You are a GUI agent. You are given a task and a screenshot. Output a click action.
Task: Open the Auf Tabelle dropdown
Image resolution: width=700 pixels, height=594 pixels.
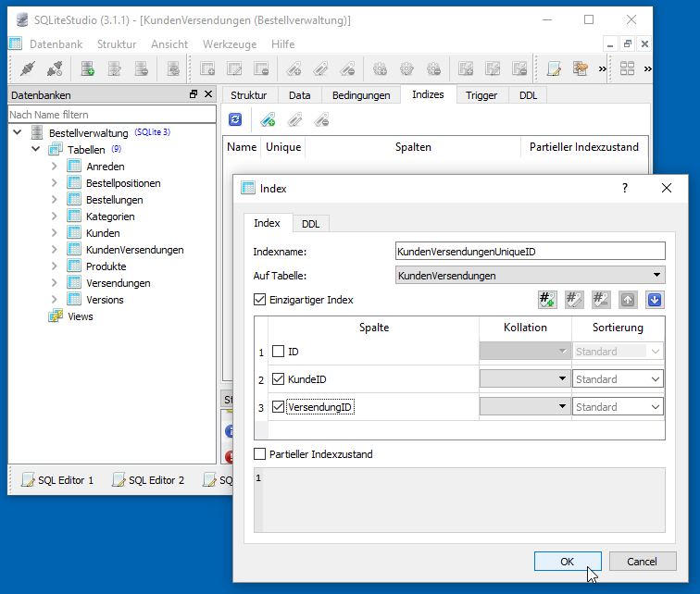coord(656,275)
